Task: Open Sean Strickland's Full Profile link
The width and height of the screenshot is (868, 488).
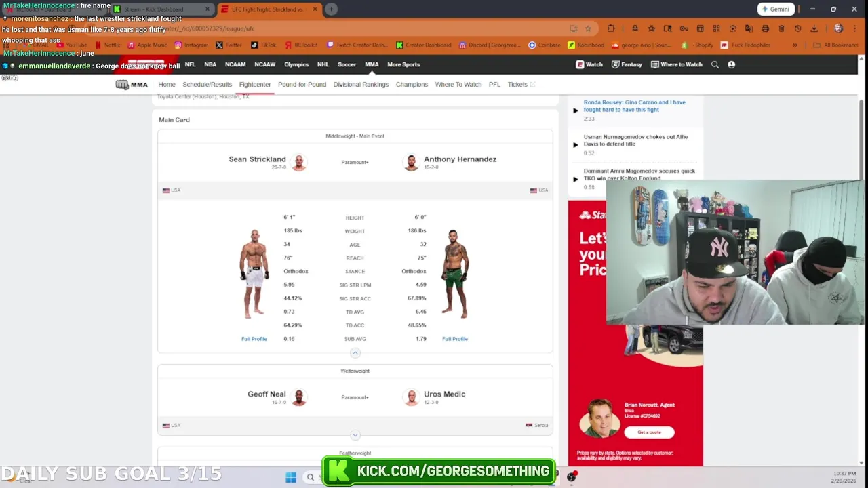Action: click(254, 339)
